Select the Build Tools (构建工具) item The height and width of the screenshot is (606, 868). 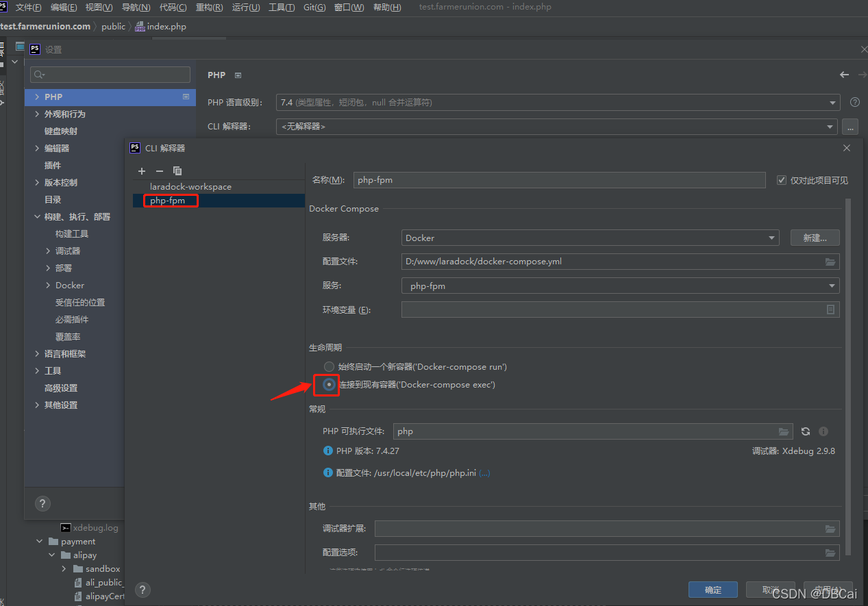72,234
